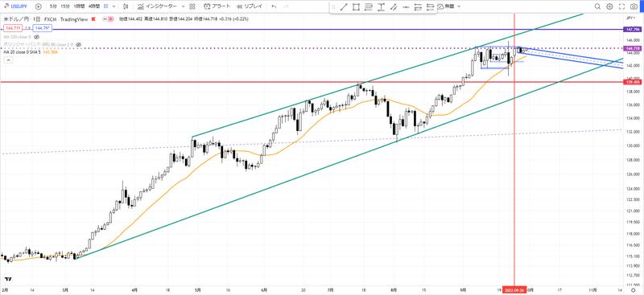The height and width of the screenshot is (295, 644).
Task: Open the USDJPY symbol search
Action: (16, 6)
